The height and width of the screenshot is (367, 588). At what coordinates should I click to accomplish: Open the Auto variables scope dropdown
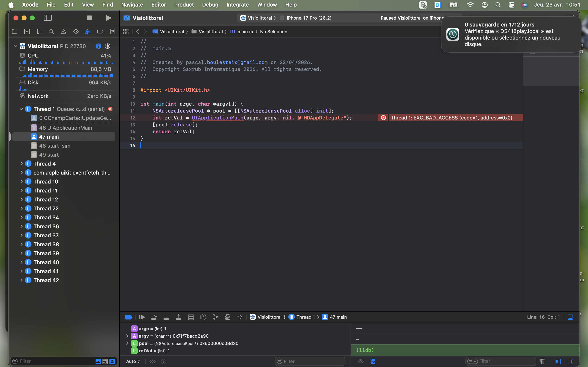133,361
